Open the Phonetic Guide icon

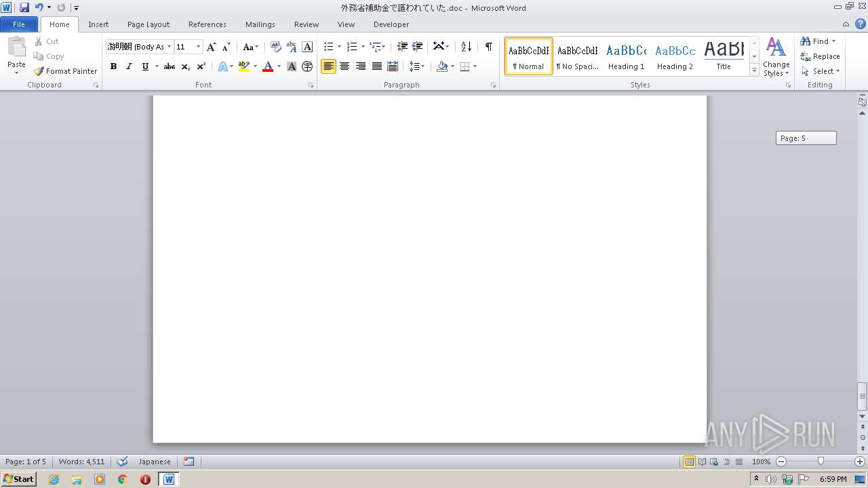tap(292, 47)
